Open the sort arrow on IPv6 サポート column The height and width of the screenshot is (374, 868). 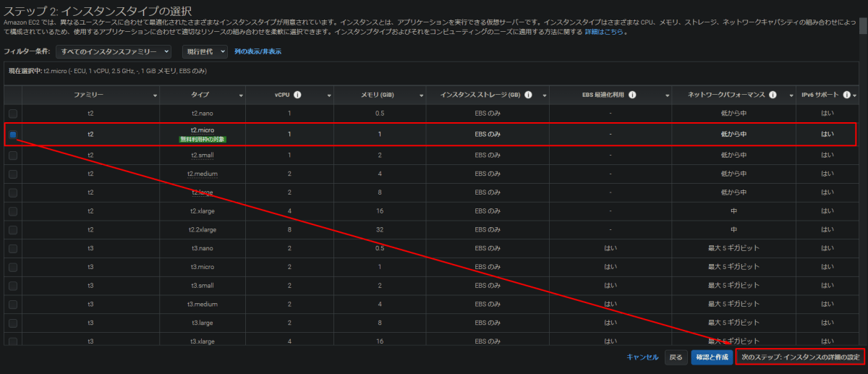pyautogui.click(x=854, y=95)
